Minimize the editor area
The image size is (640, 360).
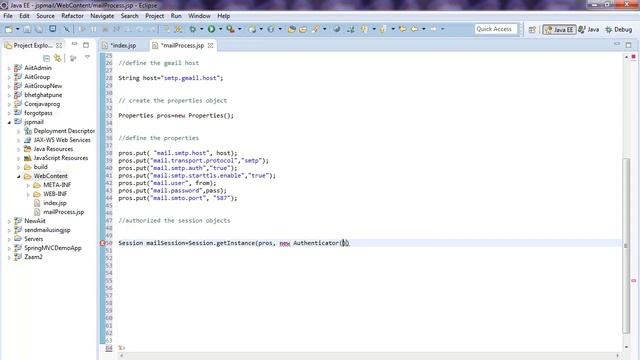coord(617,44)
